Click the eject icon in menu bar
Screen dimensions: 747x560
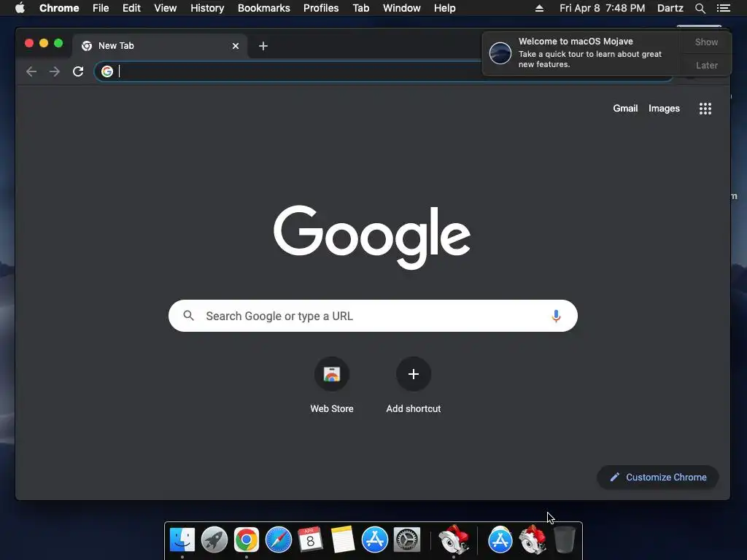(539, 8)
